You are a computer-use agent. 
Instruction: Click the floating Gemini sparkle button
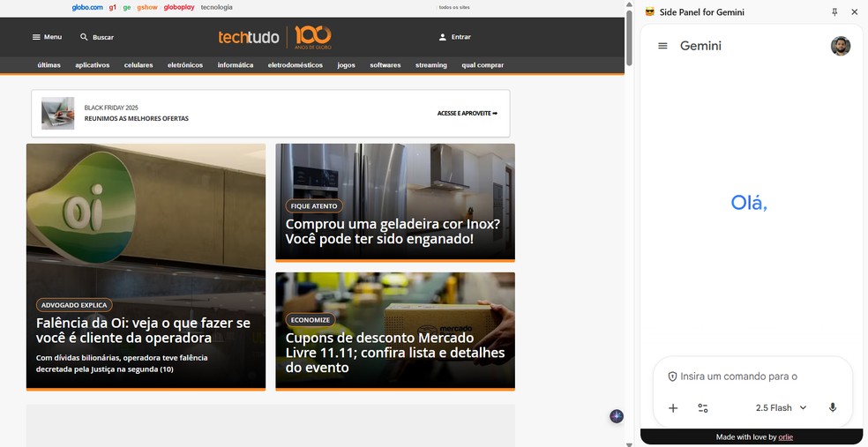tap(617, 416)
